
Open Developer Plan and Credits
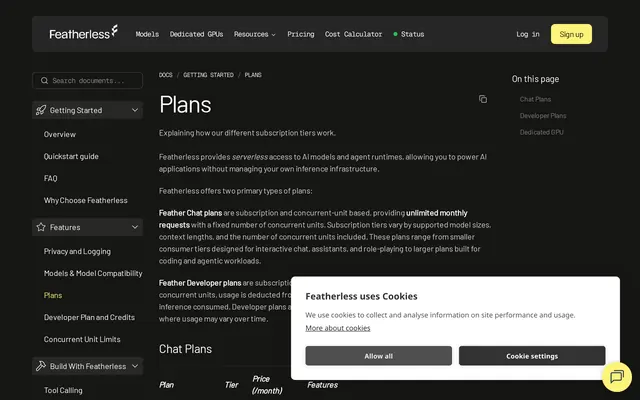[89, 318]
